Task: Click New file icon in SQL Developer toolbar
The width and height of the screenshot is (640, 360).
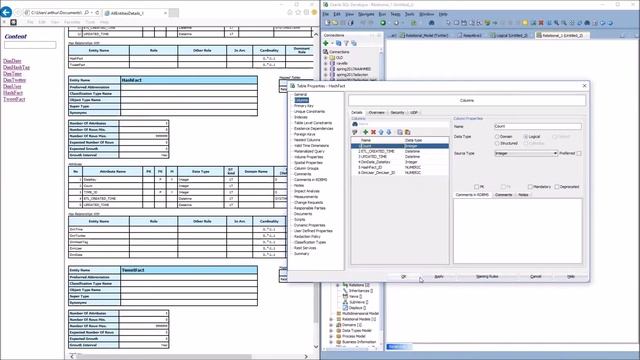Action: tap(327, 23)
